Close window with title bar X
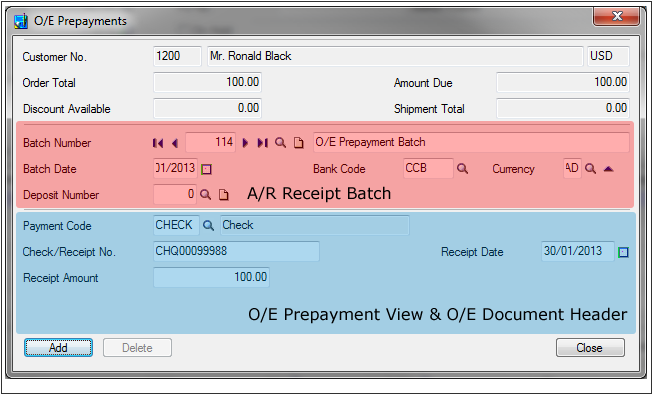This screenshot has height=394, width=652. point(617,17)
